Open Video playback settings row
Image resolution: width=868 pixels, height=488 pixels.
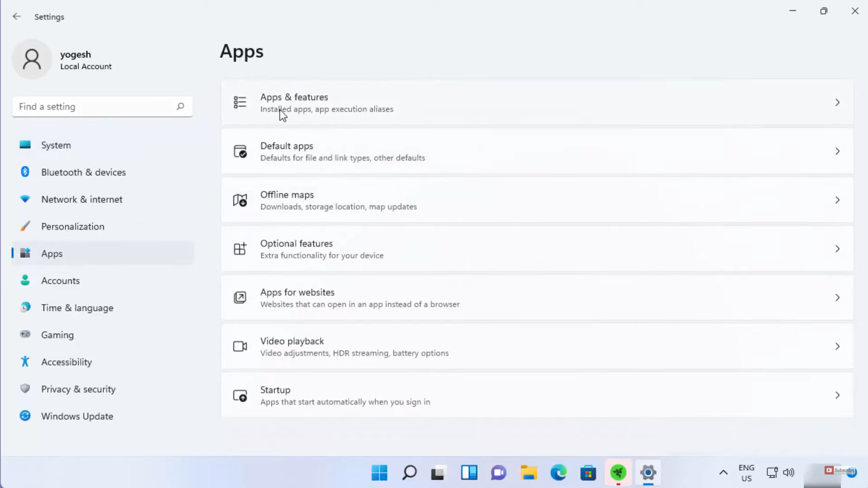coord(497,347)
